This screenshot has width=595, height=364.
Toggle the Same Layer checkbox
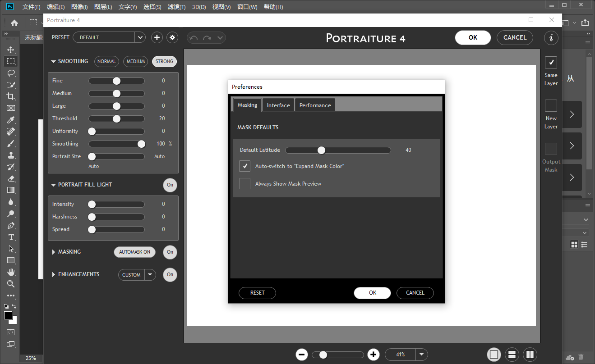(551, 62)
